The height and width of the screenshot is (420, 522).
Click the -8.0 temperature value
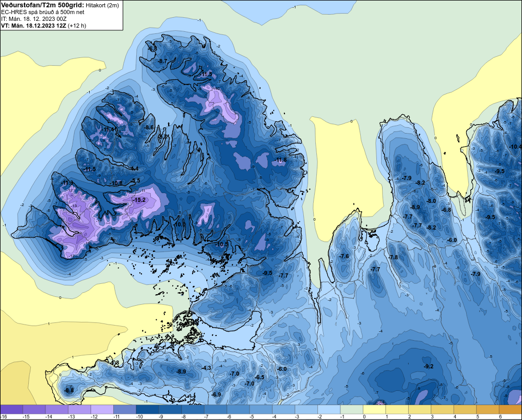pos(431,201)
